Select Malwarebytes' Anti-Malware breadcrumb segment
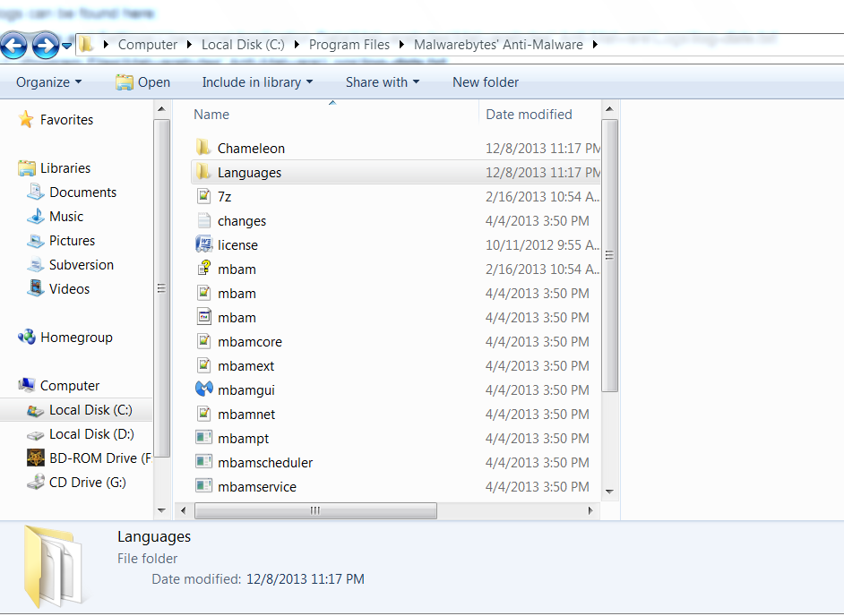 pos(498,45)
